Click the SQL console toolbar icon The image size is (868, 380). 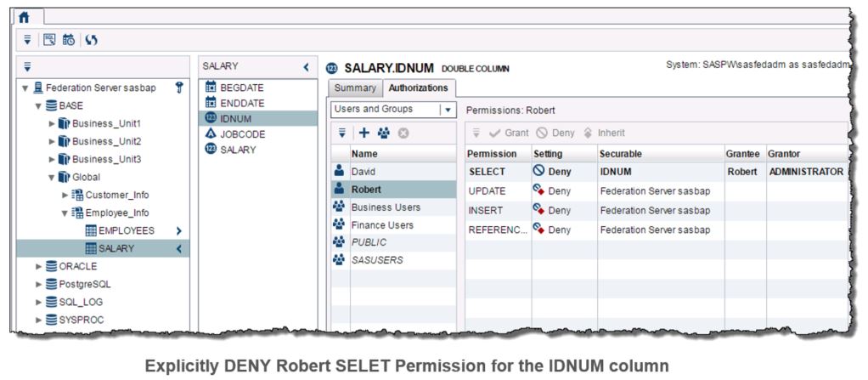(x=50, y=39)
